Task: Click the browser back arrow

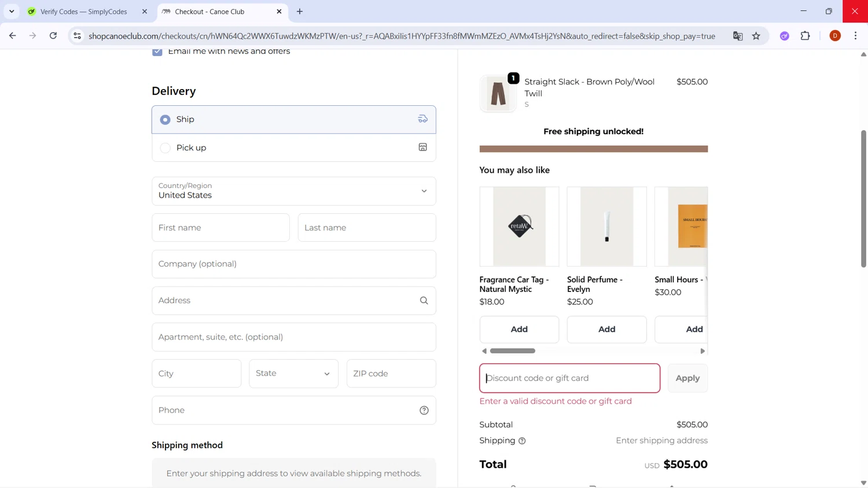Action: pyautogui.click(x=13, y=36)
